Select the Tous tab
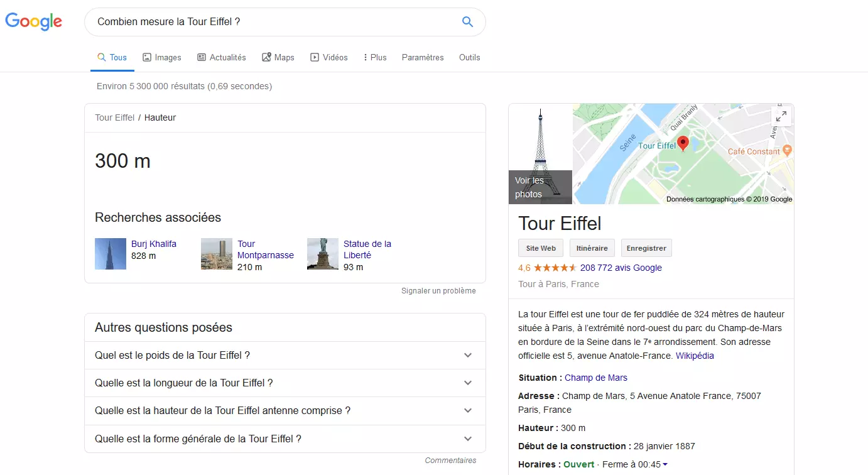 [112, 57]
